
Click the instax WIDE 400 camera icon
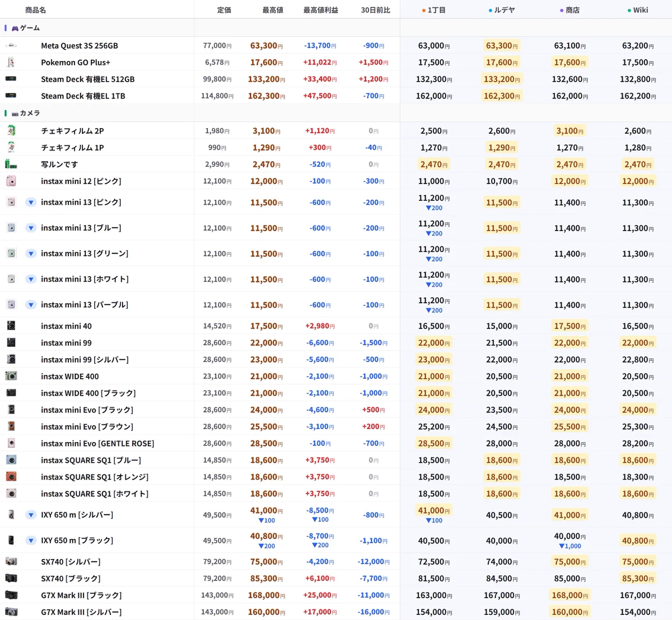(11, 376)
